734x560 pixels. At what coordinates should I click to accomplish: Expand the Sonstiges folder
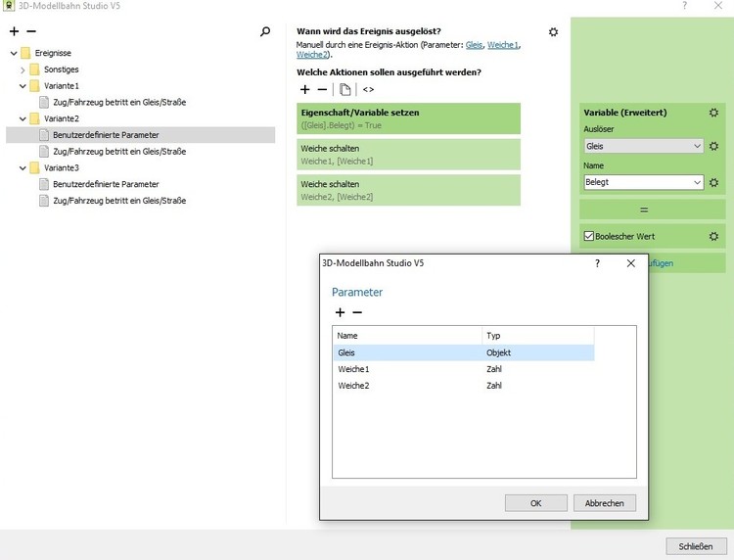pyautogui.click(x=23, y=70)
